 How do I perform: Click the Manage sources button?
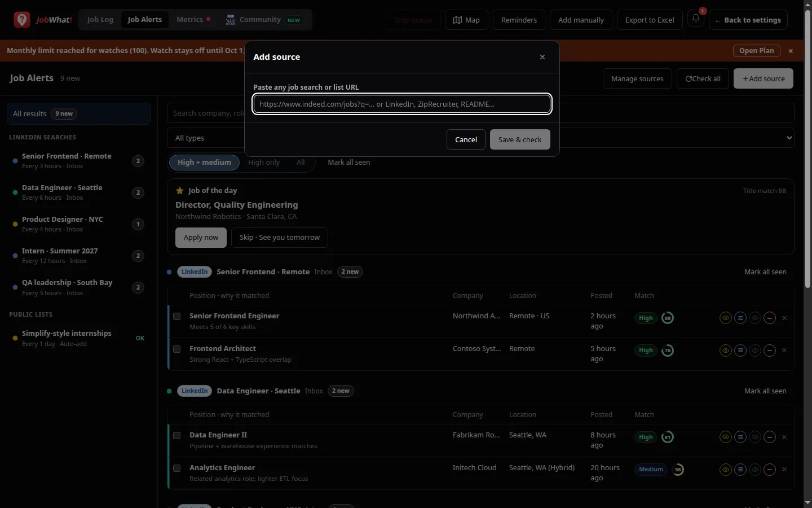pos(637,79)
